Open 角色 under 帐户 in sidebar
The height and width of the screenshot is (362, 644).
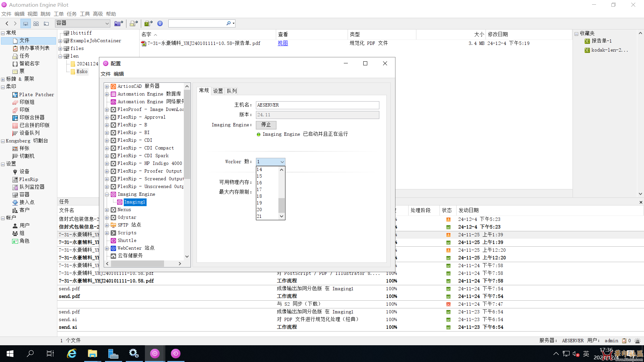(24, 241)
